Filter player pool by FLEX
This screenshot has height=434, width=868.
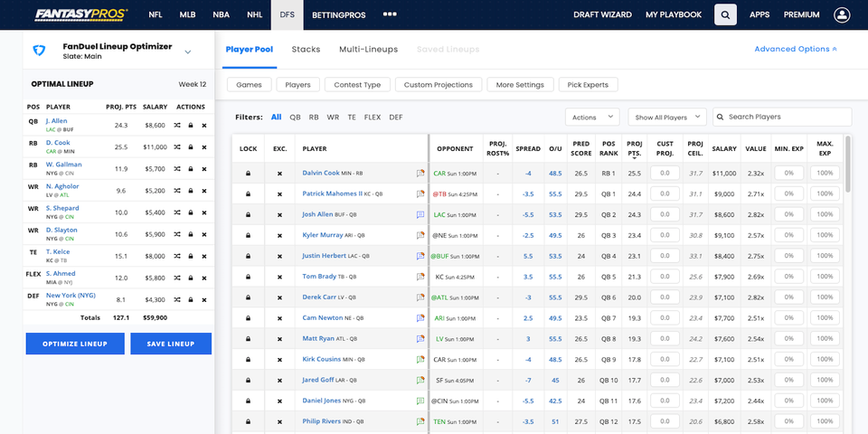tap(373, 118)
